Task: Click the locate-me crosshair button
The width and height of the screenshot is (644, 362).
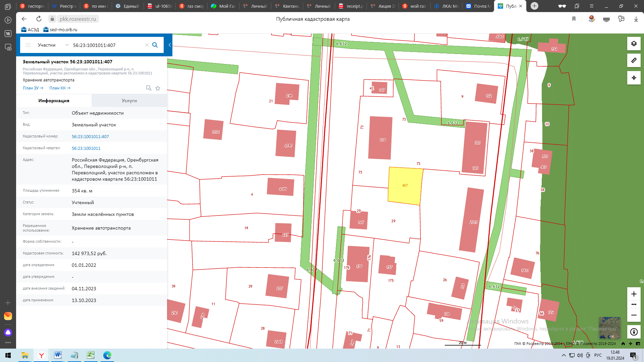Action: [x=634, y=78]
